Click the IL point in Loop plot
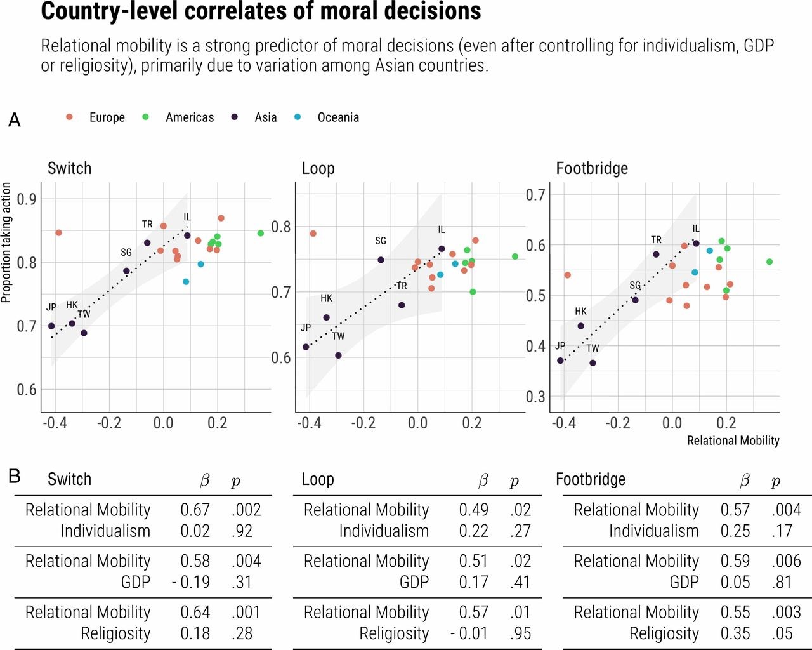This screenshot has height=650, width=812. (442, 249)
